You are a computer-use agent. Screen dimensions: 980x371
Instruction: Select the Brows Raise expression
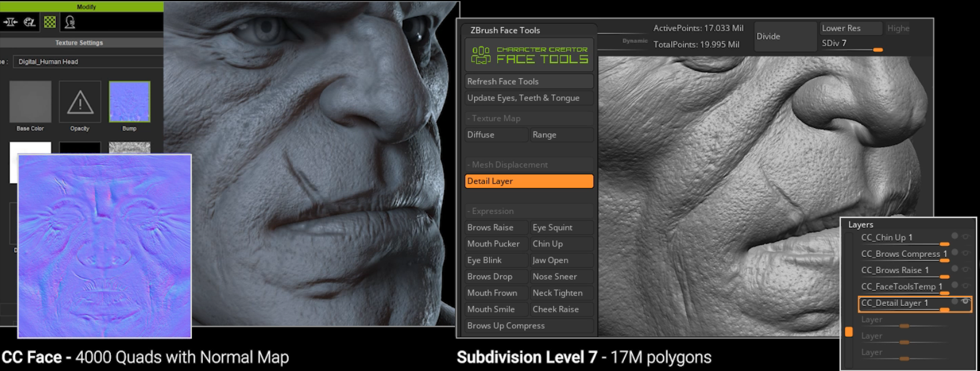point(497,227)
